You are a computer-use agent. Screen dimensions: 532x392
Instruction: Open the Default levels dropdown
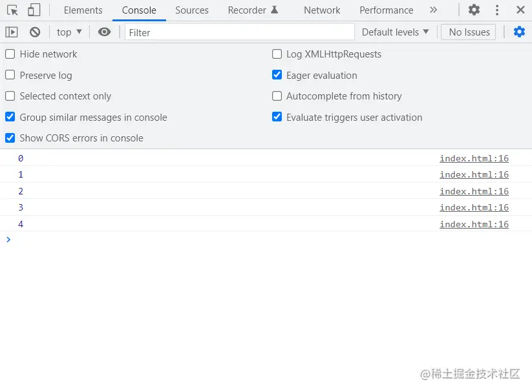(395, 32)
